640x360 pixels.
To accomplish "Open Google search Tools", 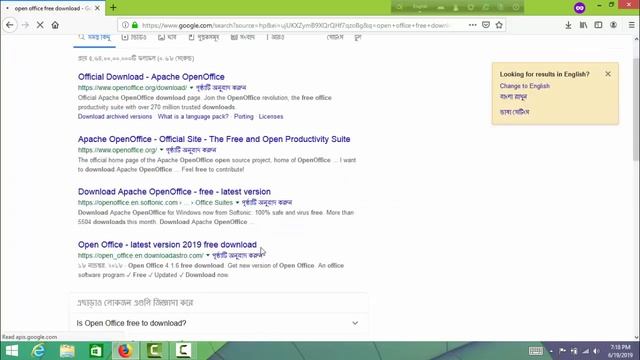I will pyautogui.click(x=358, y=37).
